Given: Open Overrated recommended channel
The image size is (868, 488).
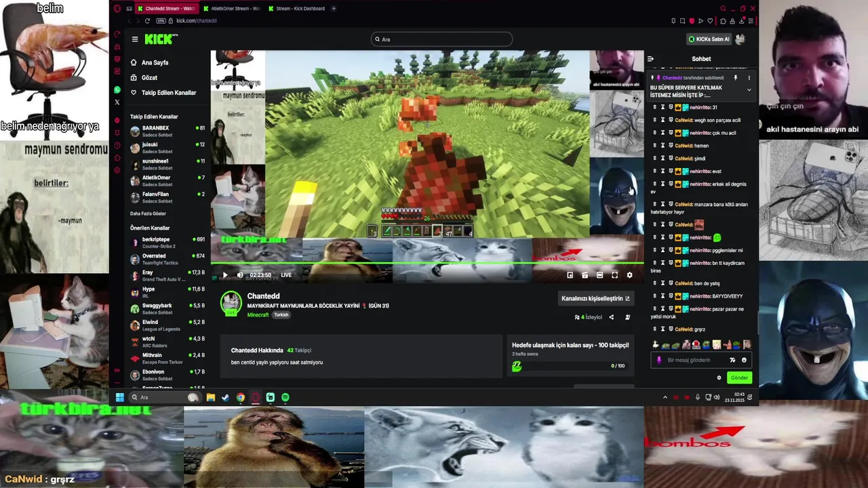Looking at the screenshot, I should (x=167, y=259).
